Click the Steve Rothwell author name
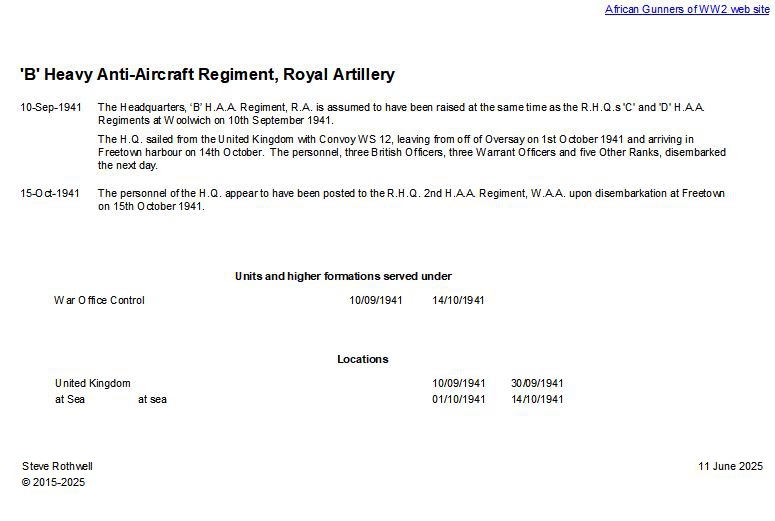Viewport: 775px width, 521px height. [57, 466]
